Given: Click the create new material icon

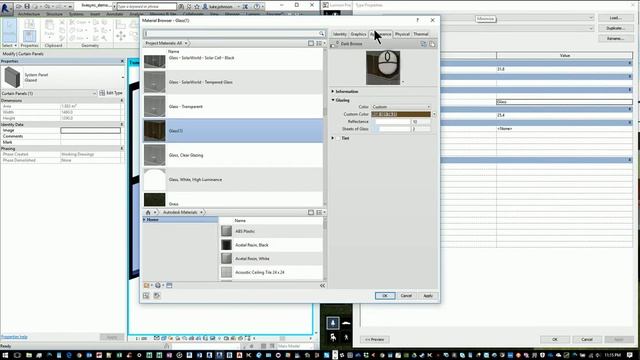Looking at the screenshot, I should coord(159,285).
